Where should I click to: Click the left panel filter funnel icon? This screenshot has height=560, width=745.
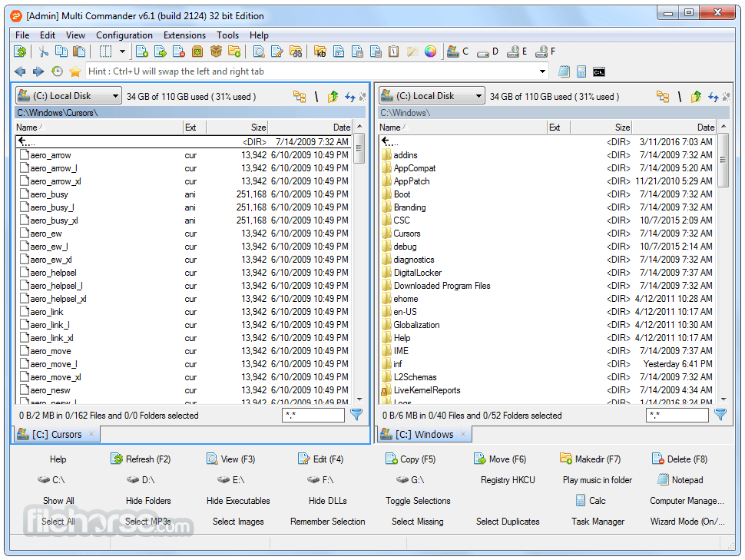(x=356, y=415)
